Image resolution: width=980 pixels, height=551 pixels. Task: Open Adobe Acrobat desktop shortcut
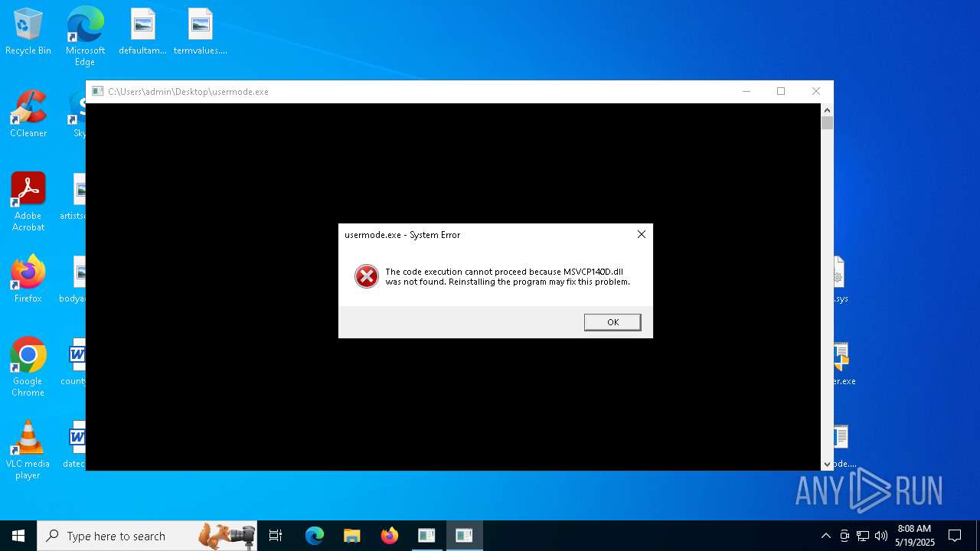point(28,202)
